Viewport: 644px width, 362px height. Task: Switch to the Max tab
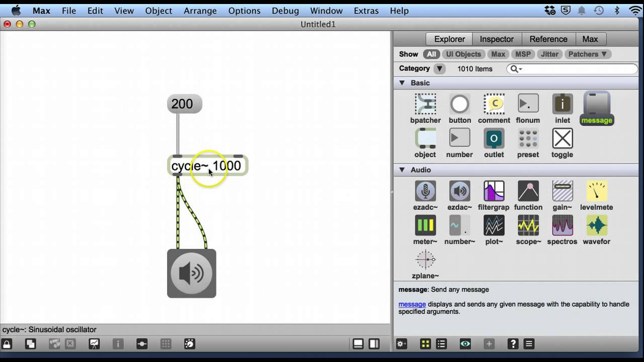[590, 39]
